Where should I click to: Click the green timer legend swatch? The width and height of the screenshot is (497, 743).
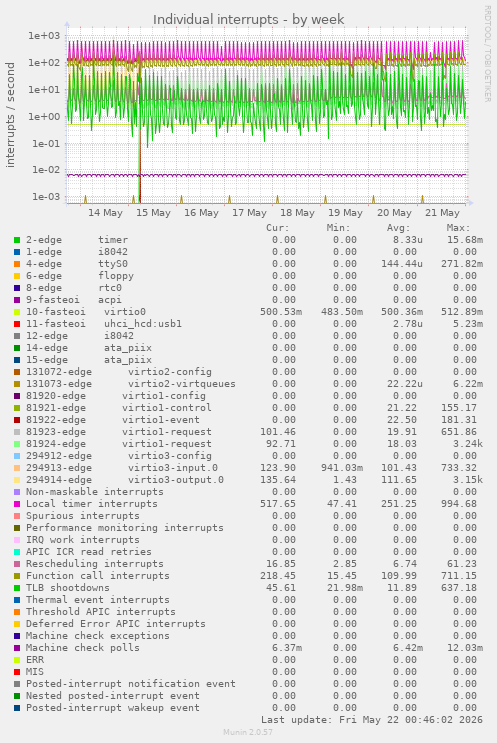click(17, 240)
